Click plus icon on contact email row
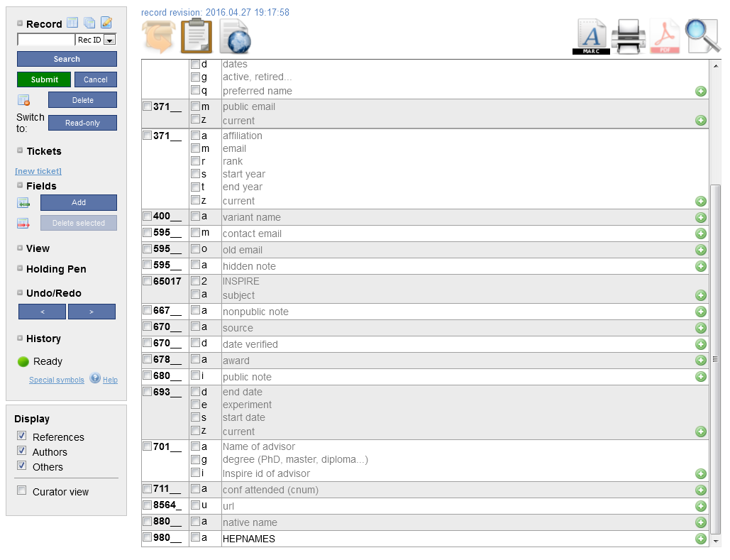730x560 pixels. pyautogui.click(x=701, y=234)
